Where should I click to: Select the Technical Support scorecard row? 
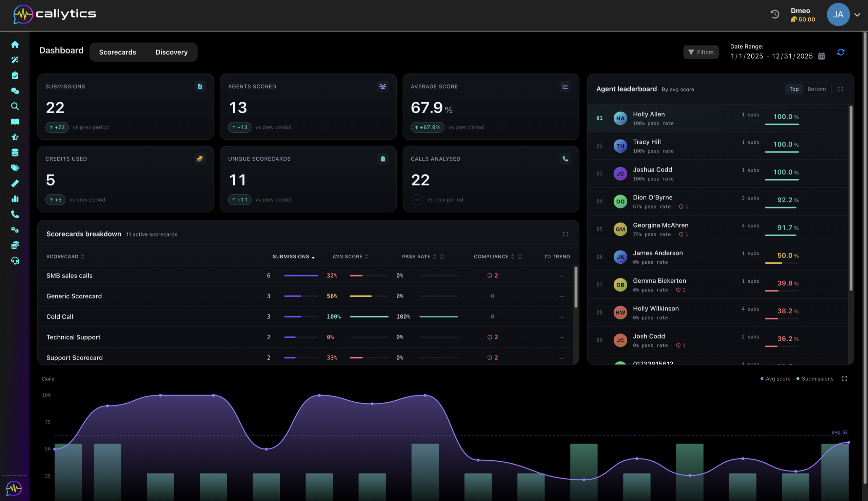click(x=305, y=337)
